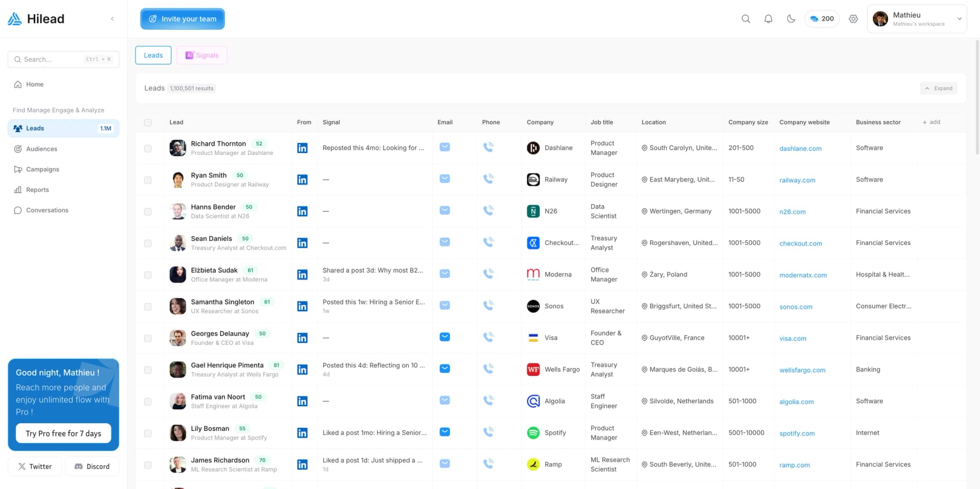Collapse the sidebar with chevron arrow
This screenshot has height=489, width=980.
(112, 19)
